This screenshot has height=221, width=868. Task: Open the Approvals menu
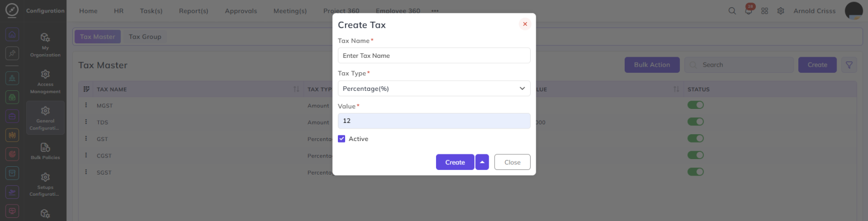click(x=241, y=11)
